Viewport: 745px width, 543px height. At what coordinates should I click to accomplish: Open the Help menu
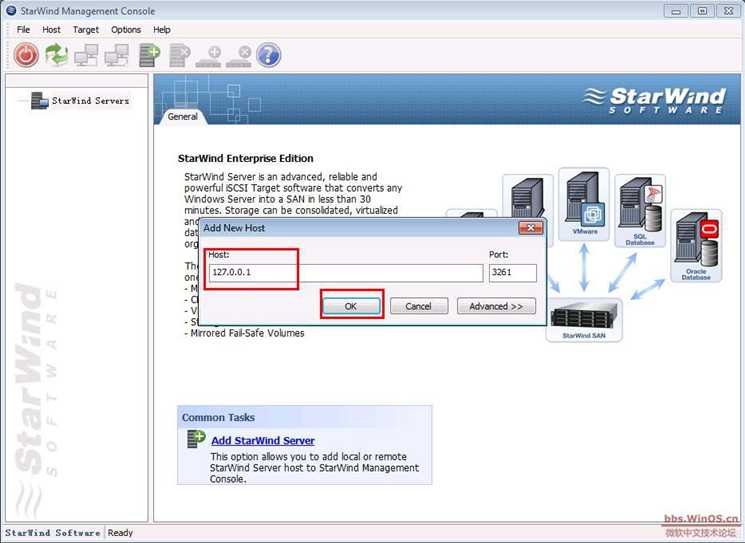click(x=162, y=29)
